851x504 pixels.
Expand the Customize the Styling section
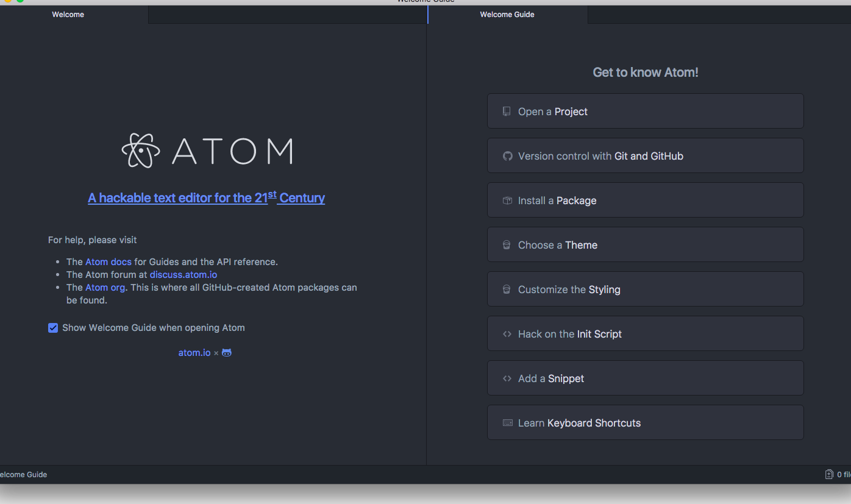pyautogui.click(x=645, y=289)
